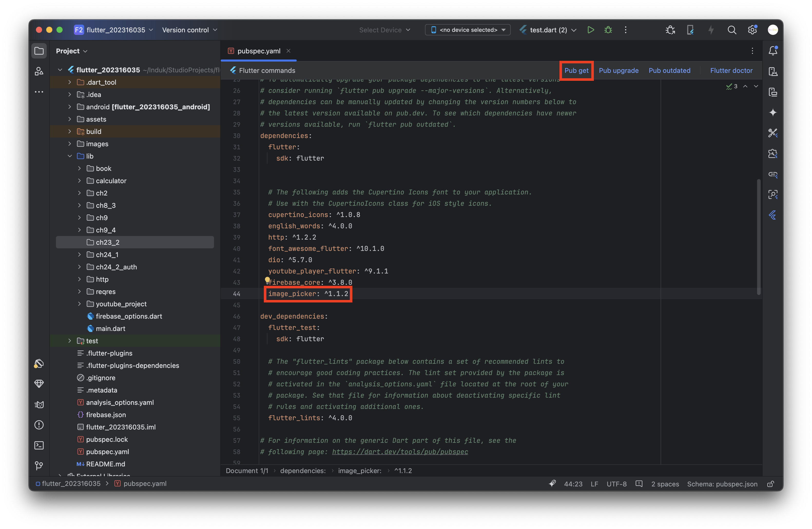Run Flutter doctor command
The image size is (812, 529).
(731, 71)
